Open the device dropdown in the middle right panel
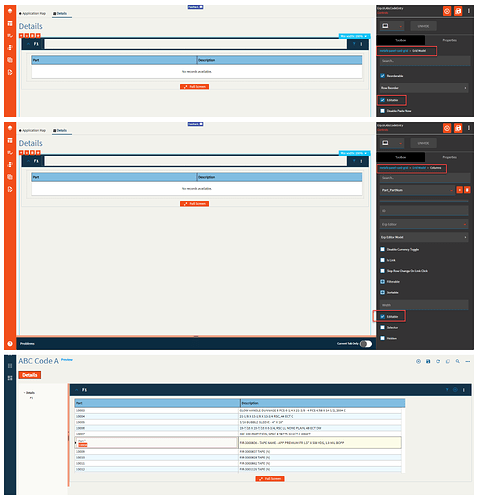The height and width of the screenshot is (500, 479). pyautogui.click(x=392, y=143)
